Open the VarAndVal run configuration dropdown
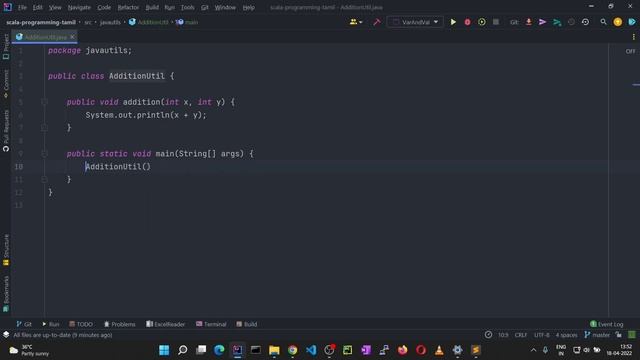The height and width of the screenshot is (360, 640). click(x=415, y=22)
